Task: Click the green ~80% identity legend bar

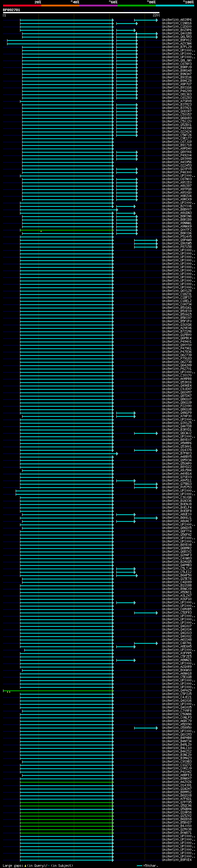Action: [137, 6]
